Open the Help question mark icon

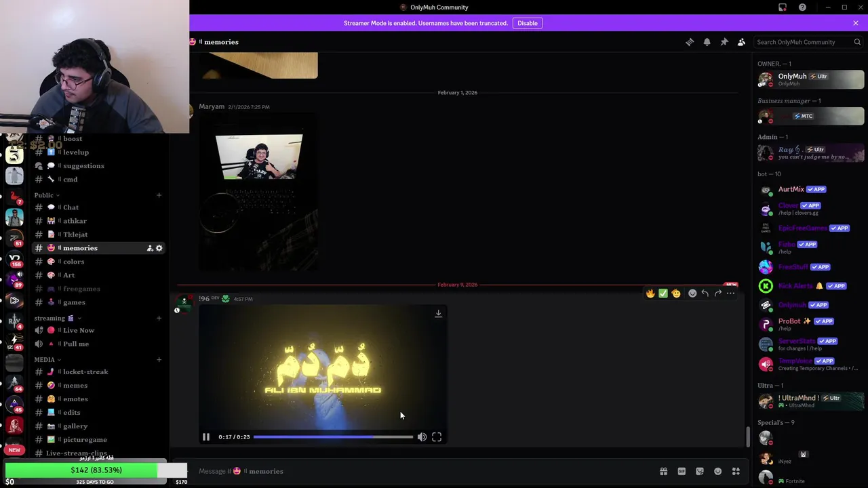click(x=802, y=7)
